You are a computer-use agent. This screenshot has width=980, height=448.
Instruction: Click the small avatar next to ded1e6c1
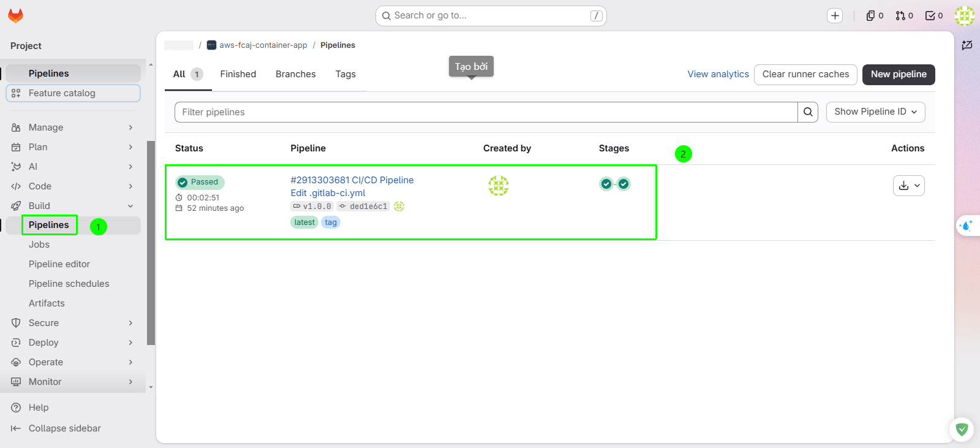[x=399, y=207]
